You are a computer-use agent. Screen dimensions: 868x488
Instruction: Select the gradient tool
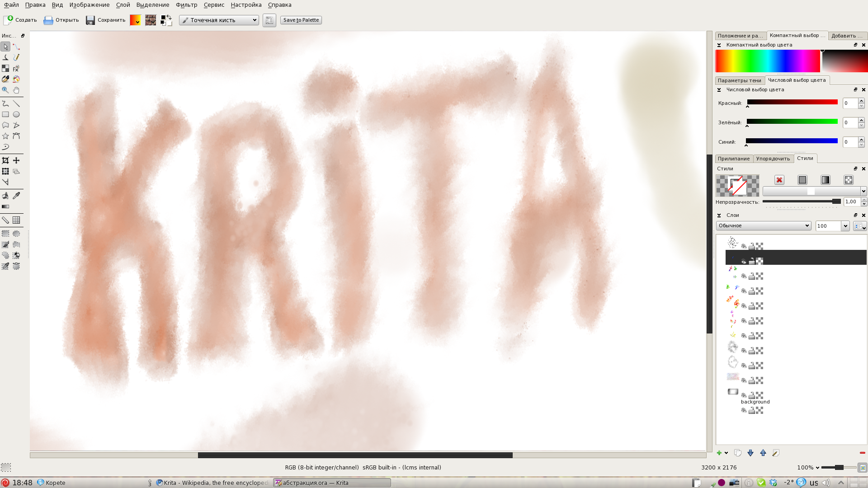click(5, 206)
